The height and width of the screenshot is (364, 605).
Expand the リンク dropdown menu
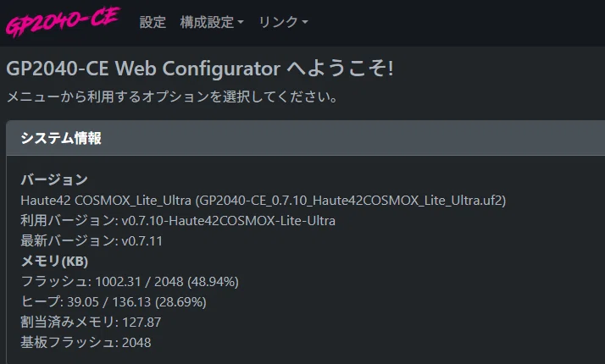point(283,22)
